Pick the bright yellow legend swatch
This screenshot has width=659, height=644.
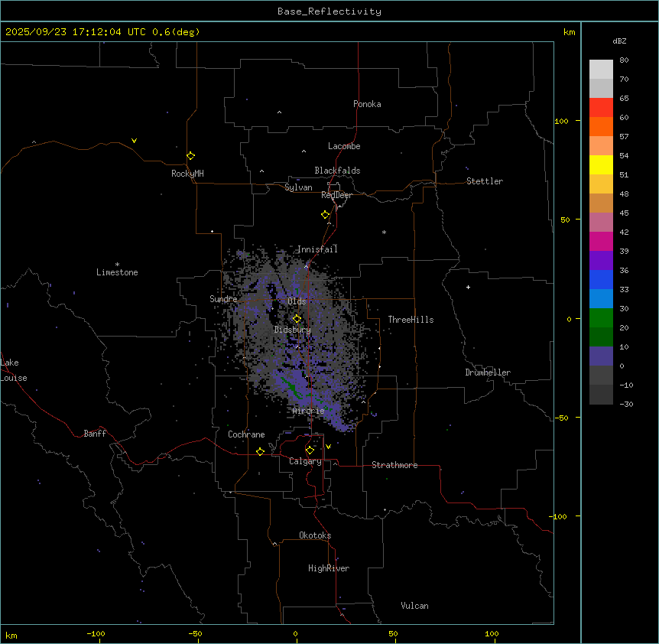(x=602, y=164)
